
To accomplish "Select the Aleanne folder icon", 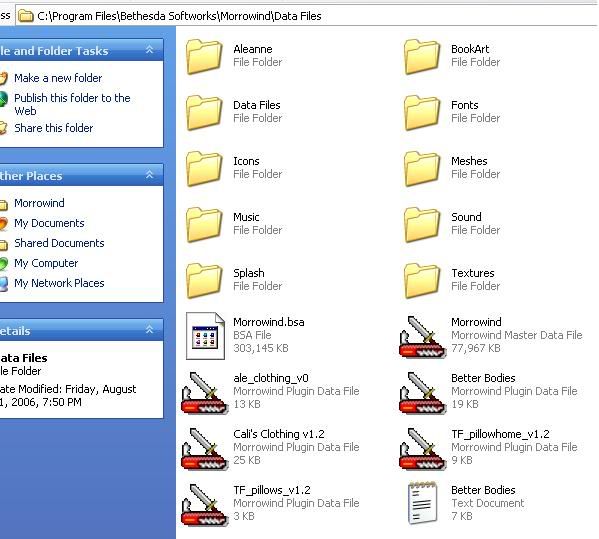I will point(204,57).
